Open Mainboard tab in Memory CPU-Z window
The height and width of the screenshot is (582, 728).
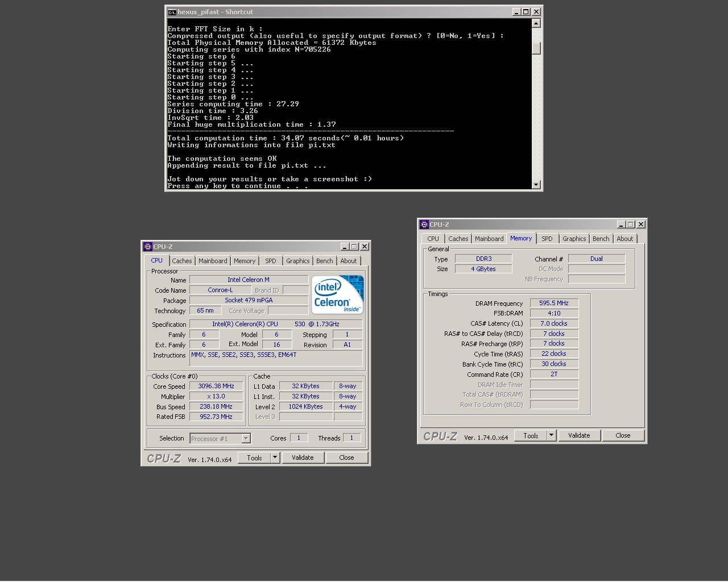point(489,239)
